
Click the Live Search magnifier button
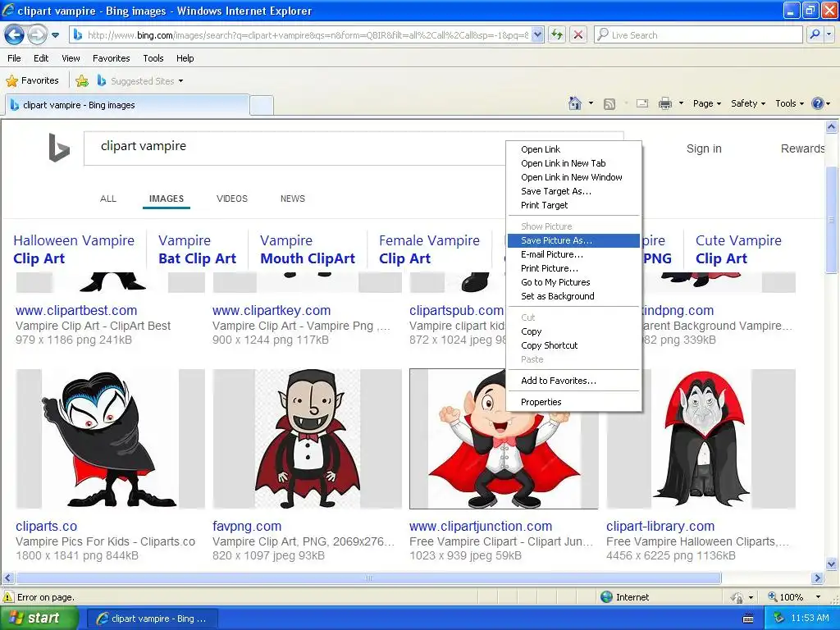[815, 34]
